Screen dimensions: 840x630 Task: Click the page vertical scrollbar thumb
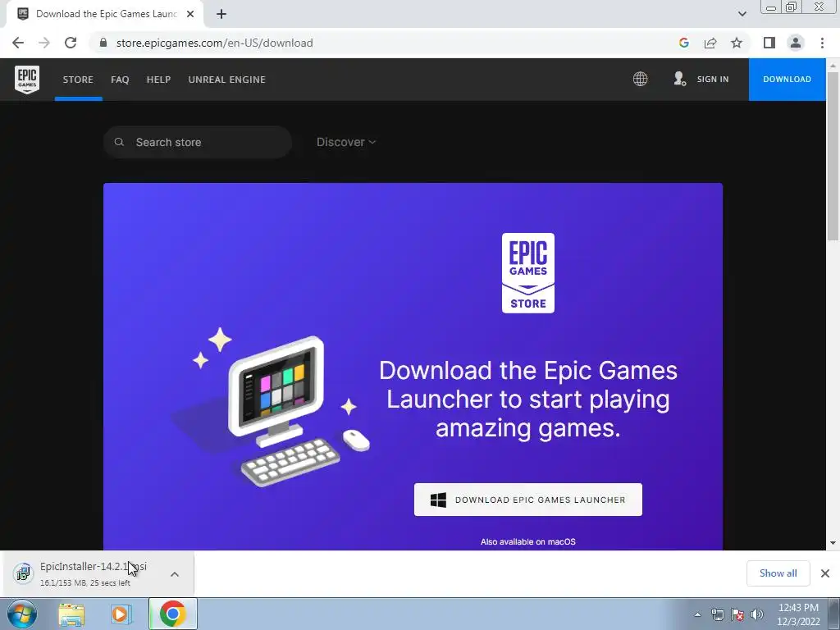click(833, 155)
